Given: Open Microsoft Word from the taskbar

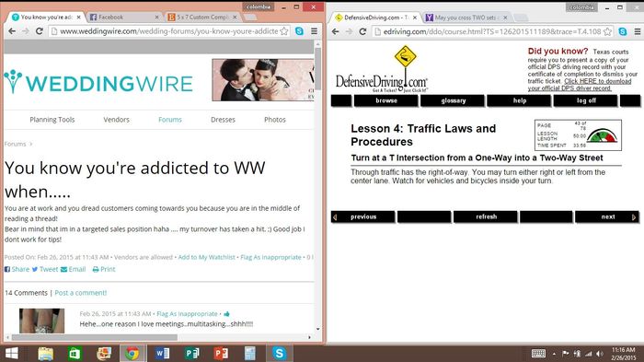Looking at the screenshot, I should (x=162, y=354).
